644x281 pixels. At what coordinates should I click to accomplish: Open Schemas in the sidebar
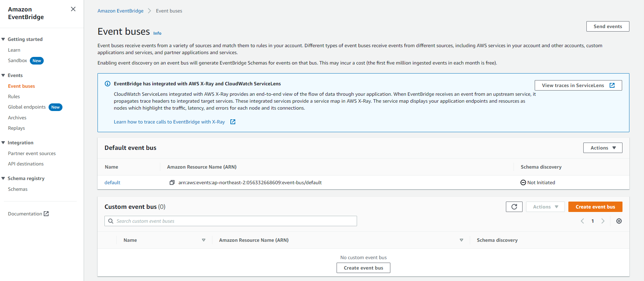tap(18, 189)
